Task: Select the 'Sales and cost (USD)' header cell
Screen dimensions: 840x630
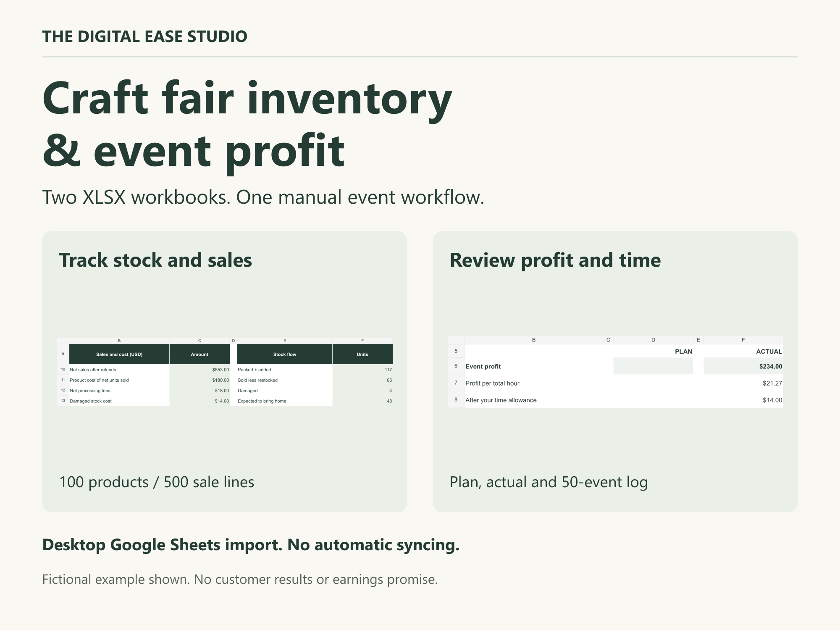Action: coord(119,354)
